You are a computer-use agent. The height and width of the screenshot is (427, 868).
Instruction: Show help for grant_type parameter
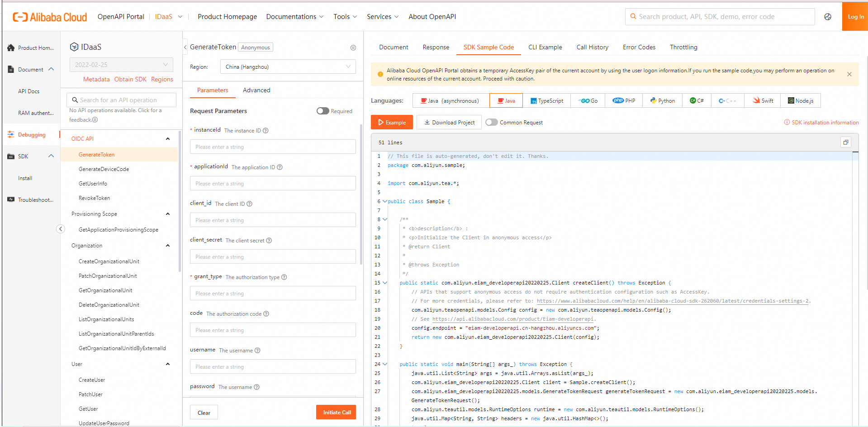pos(284,277)
